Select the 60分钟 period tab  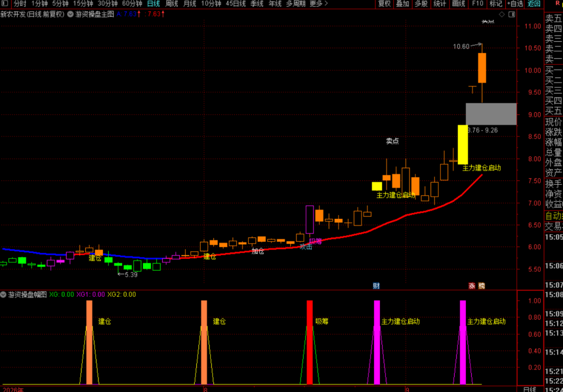[132, 4]
